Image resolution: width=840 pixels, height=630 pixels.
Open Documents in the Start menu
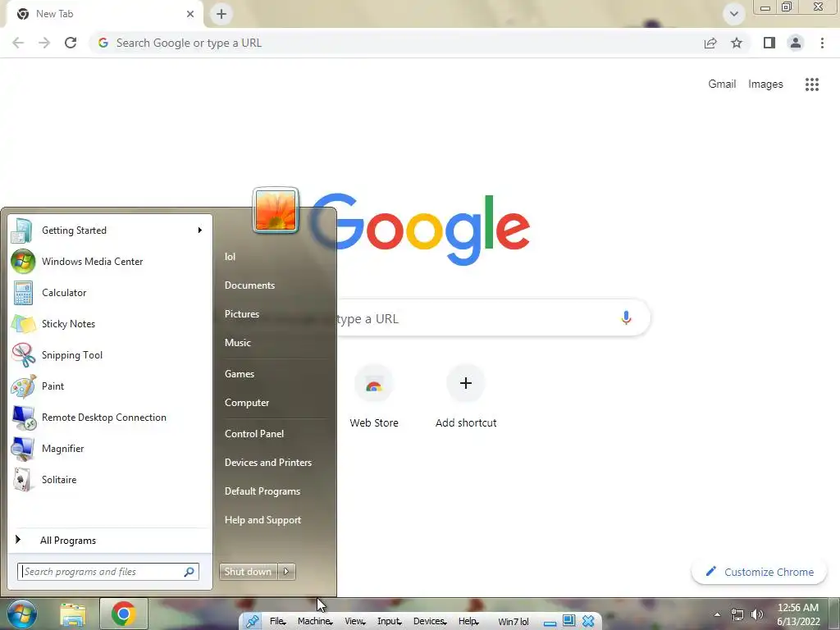pyautogui.click(x=249, y=285)
